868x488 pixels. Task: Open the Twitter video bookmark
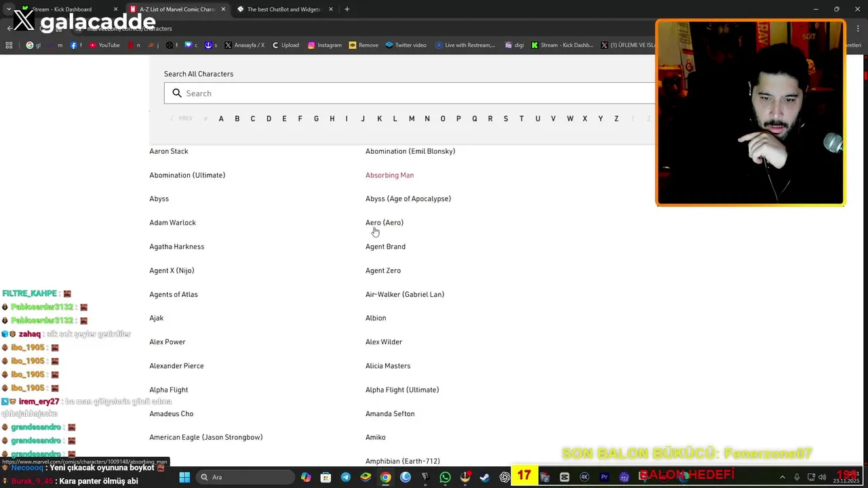point(406,45)
